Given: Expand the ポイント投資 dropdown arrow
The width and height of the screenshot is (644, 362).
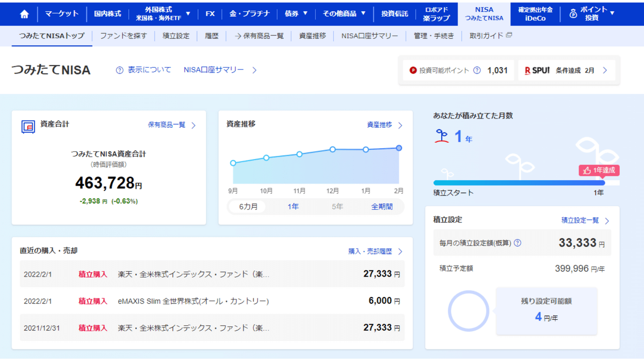Looking at the screenshot, I should [x=612, y=13].
